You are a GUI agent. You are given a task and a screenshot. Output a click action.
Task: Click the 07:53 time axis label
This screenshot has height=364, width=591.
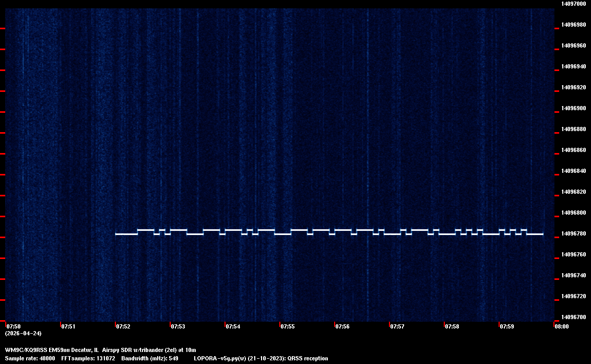coord(178,326)
